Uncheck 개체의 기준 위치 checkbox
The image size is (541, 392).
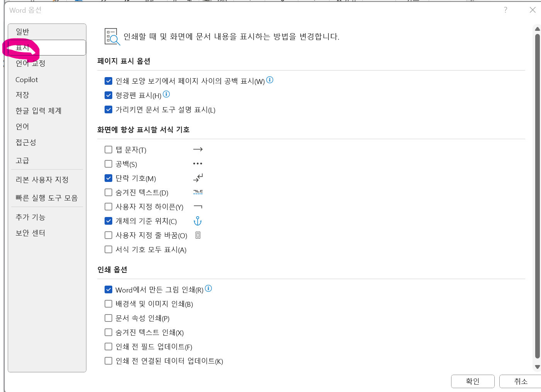[x=108, y=221]
